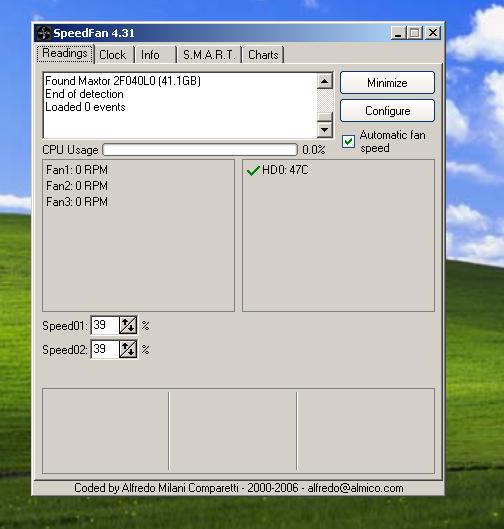Adjust Speed02 with its up/down spinner
The image size is (504, 529).
click(128, 349)
